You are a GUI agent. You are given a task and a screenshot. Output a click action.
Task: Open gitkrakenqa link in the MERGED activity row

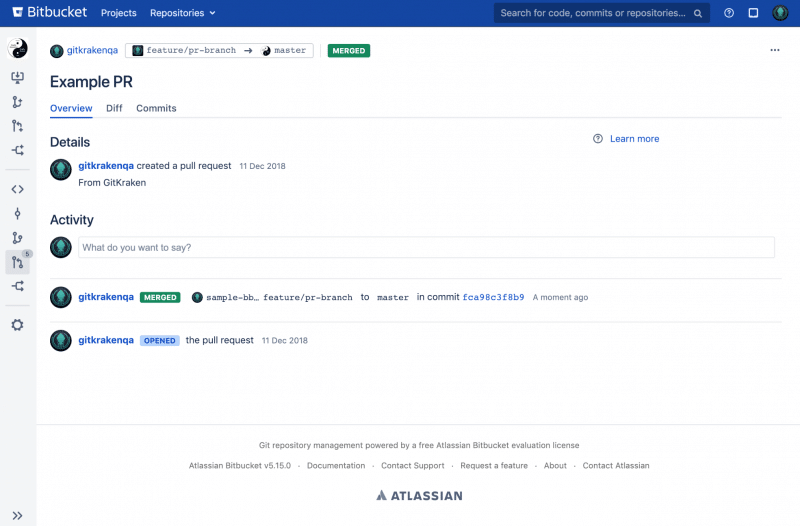pyautogui.click(x=106, y=297)
